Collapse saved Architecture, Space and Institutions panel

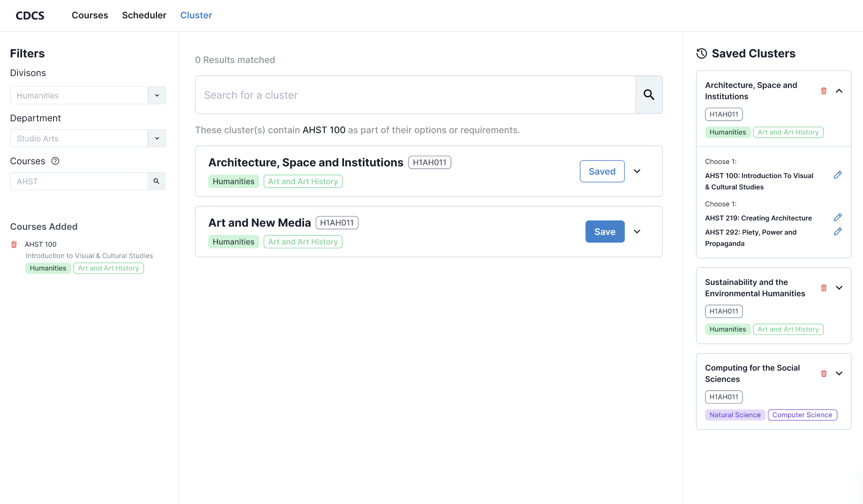coord(839,91)
